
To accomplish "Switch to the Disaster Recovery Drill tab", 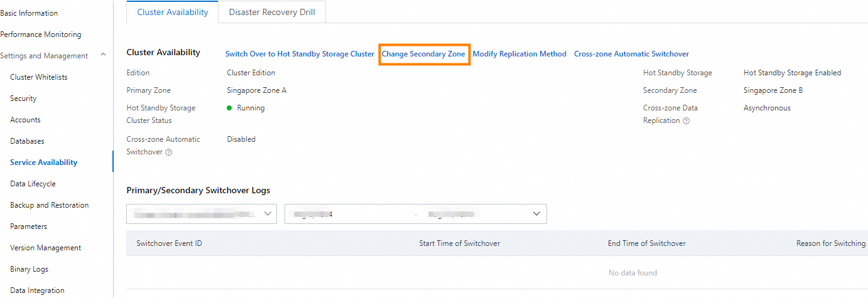I will [272, 12].
